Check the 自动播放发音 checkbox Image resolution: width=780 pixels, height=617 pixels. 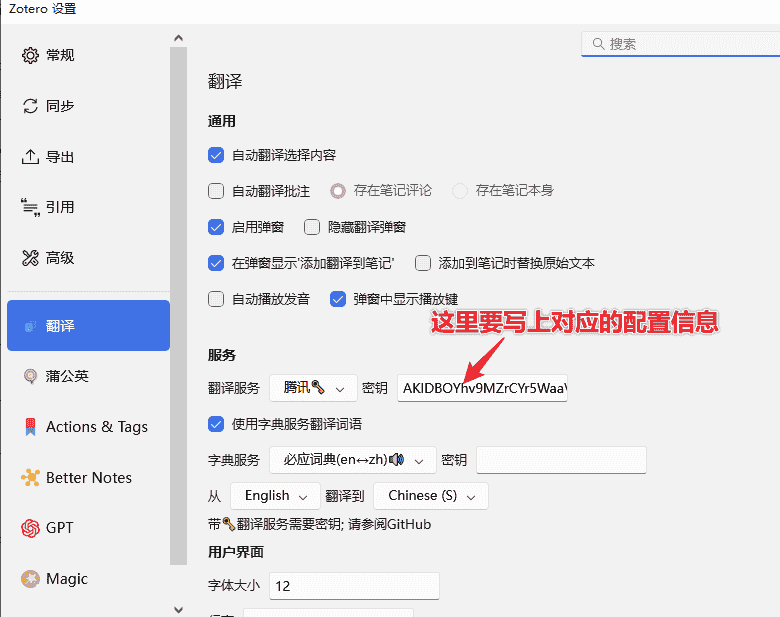(x=216, y=299)
